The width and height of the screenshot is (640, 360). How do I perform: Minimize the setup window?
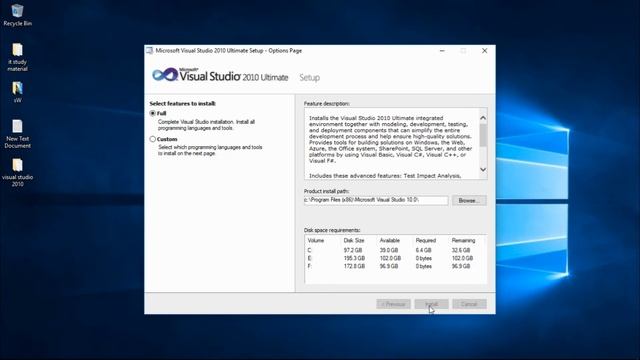(442, 51)
